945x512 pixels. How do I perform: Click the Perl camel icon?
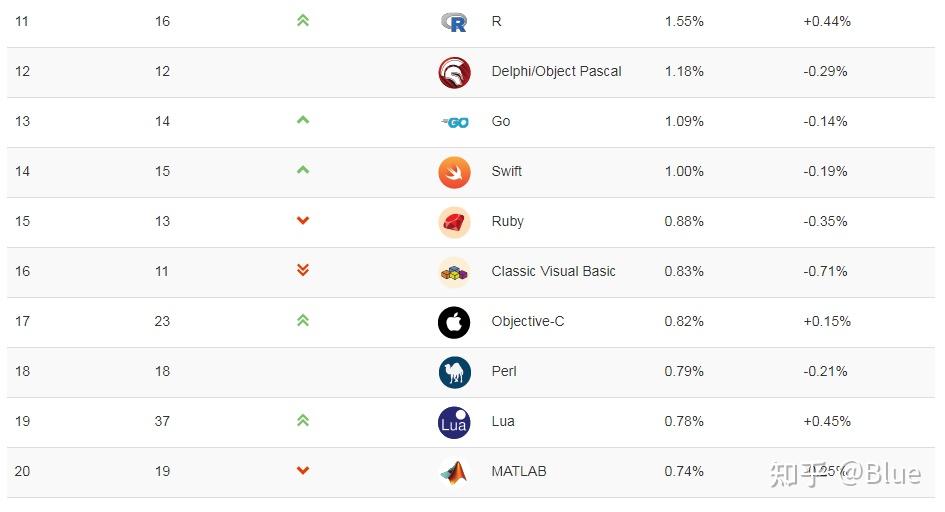pos(454,372)
